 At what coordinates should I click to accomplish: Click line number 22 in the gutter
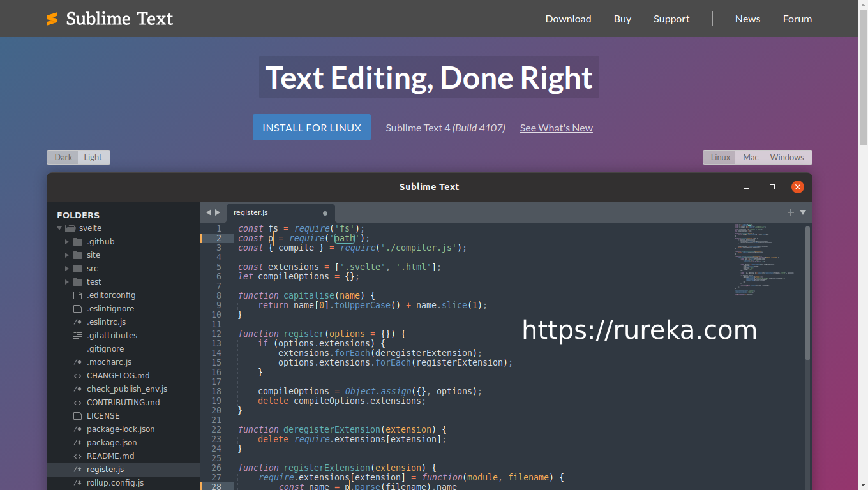[x=216, y=429]
